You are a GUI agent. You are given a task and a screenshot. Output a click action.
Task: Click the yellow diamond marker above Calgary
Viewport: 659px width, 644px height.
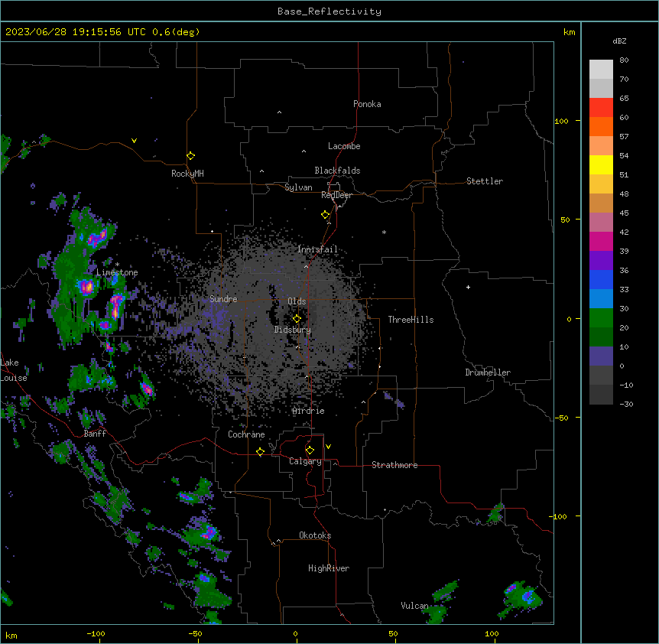(x=310, y=450)
